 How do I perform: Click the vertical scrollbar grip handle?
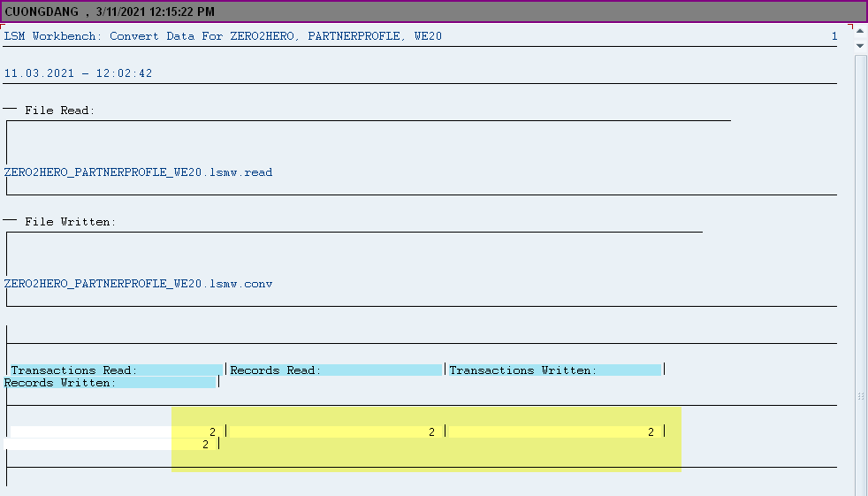[x=860, y=397]
